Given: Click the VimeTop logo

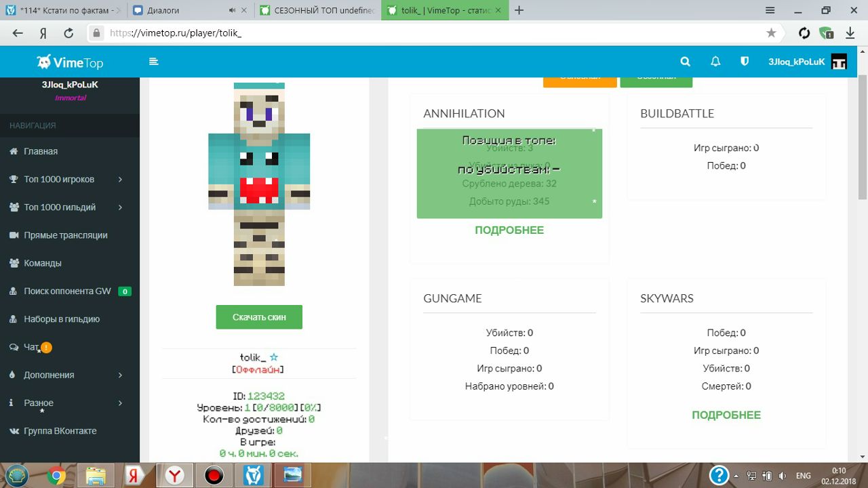Looking at the screenshot, I should coord(71,62).
